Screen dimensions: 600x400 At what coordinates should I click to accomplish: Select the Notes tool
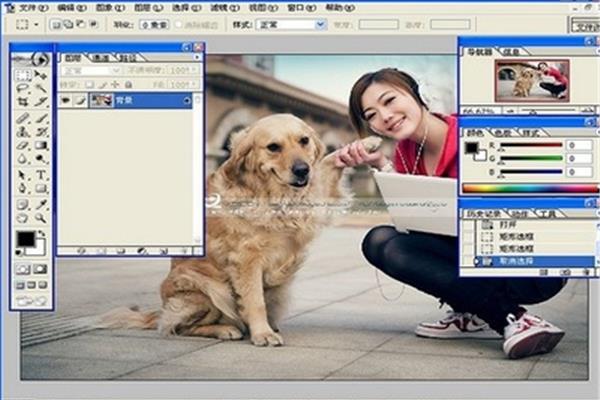tap(23, 205)
